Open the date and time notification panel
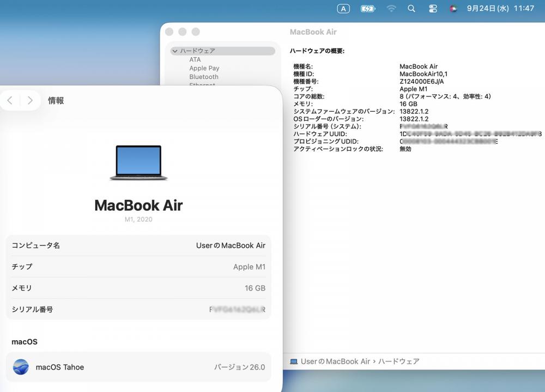 (x=500, y=8)
